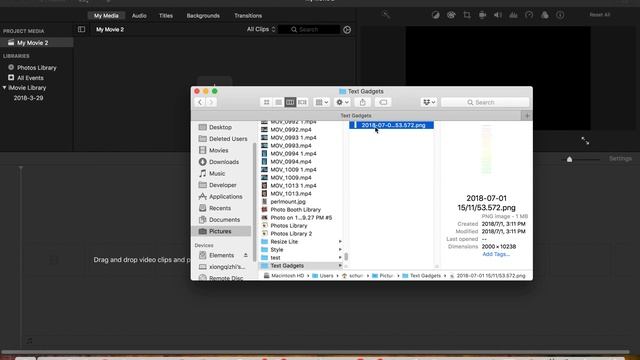
Task: Open clip filter and audio effects tool
Action: tap(544, 15)
